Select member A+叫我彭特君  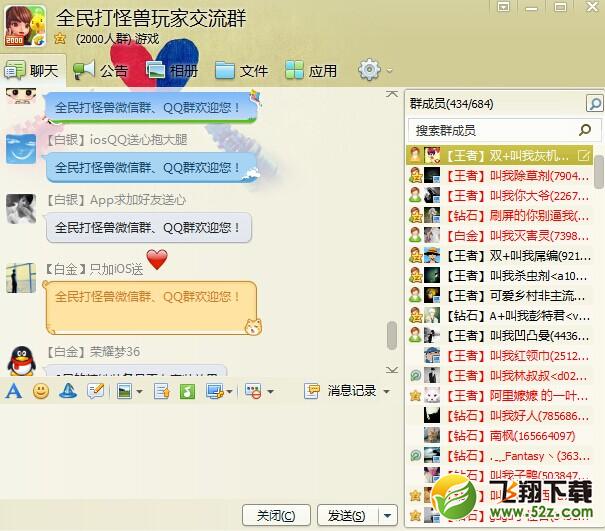click(499, 316)
